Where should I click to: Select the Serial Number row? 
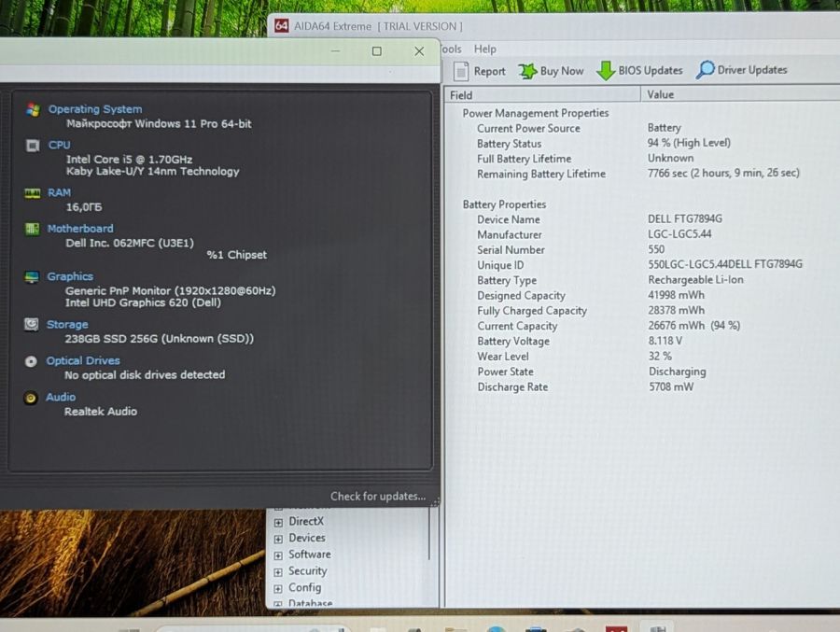pos(643,250)
